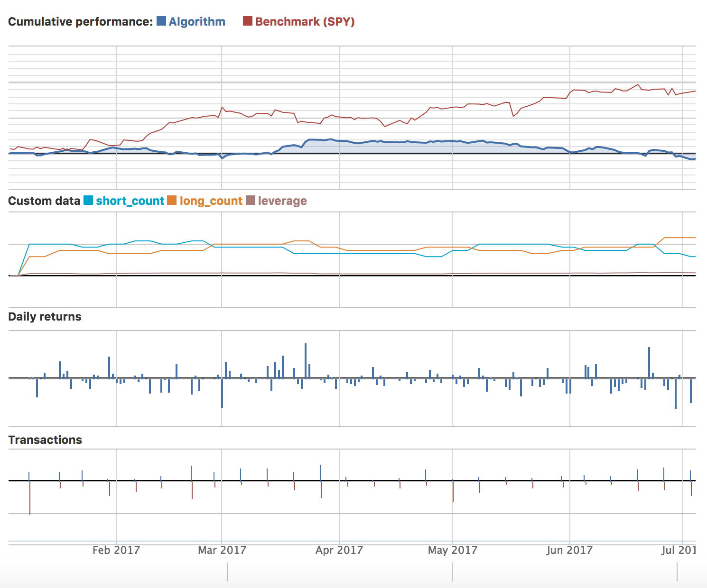Click the Apr 2017 axis label
This screenshot has height=588, width=707.
point(339,550)
